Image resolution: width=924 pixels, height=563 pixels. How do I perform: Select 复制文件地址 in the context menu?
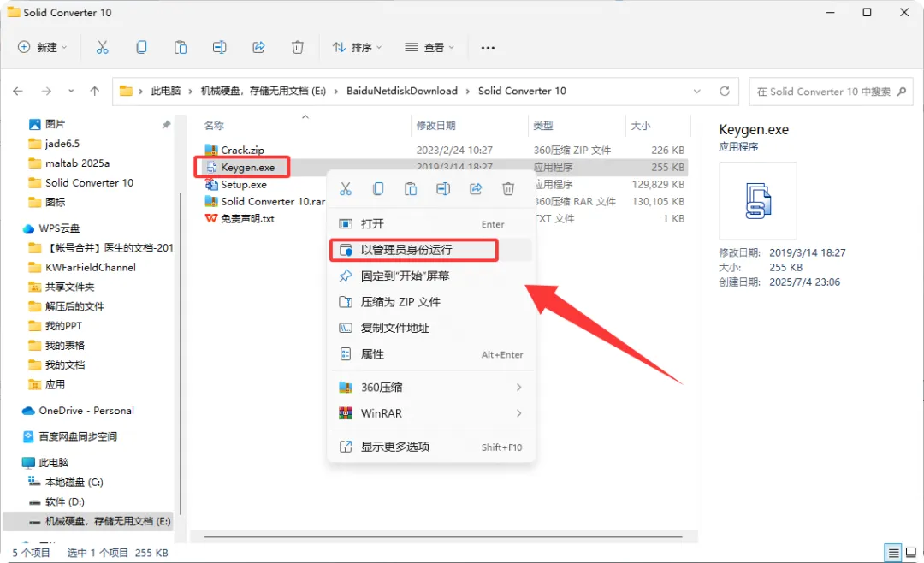coord(431,328)
